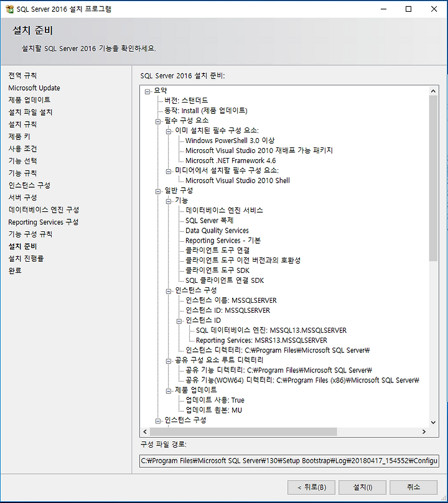448x503 pixels.
Task: Click the vertical scrollbar up arrow
Action: pyautogui.click(x=433, y=91)
